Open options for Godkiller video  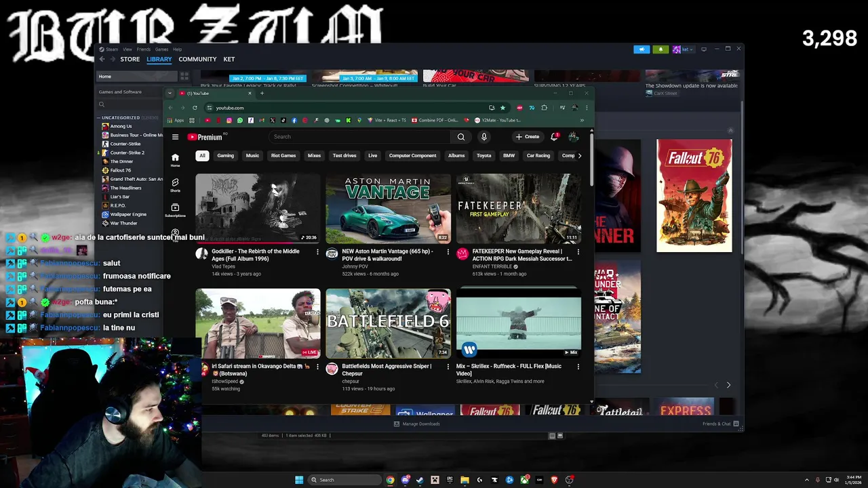(x=317, y=252)
